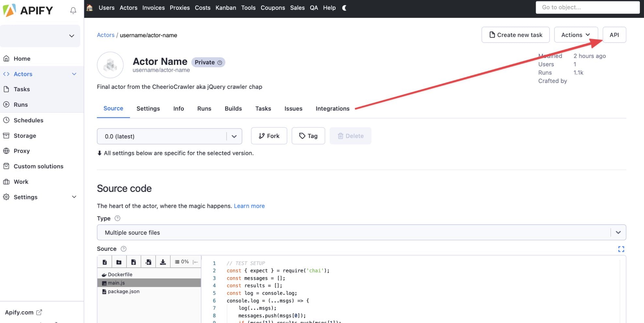
Task: Open Kanban from the top menu
Action: coord(225,8)
